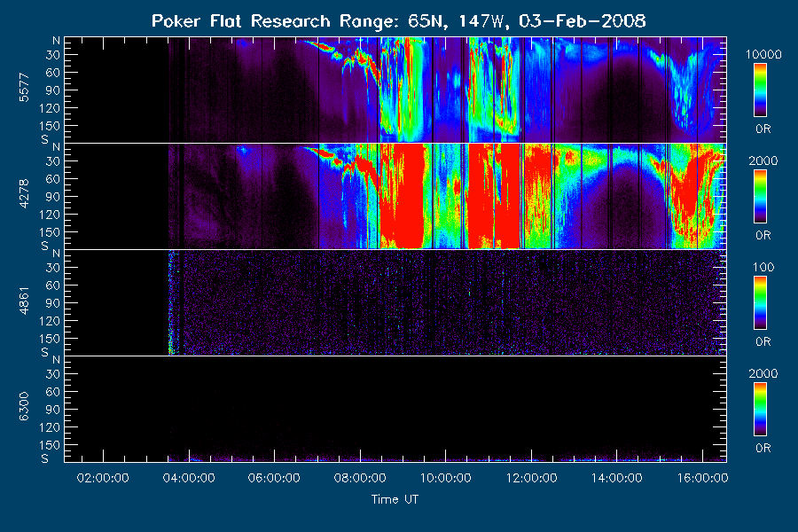Click the '0R' label under the 5577 color bar

pyautogui.click(x=763, y=129)
